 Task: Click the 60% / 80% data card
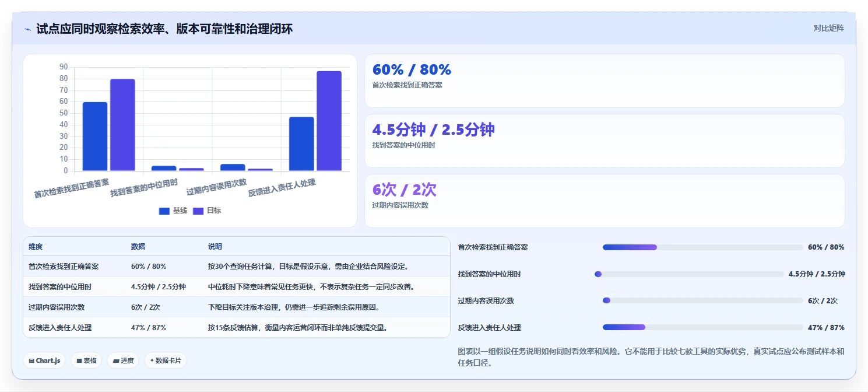point(605,80)
